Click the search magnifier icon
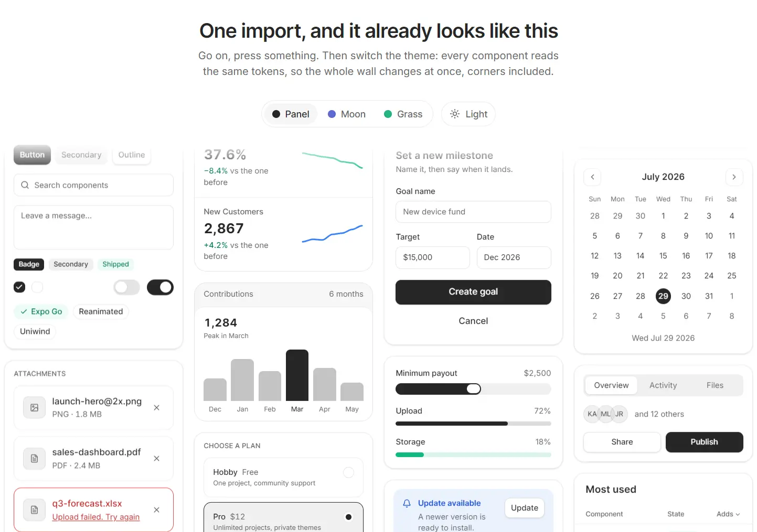The image size is (757, 532). click(x=25, y=185)
